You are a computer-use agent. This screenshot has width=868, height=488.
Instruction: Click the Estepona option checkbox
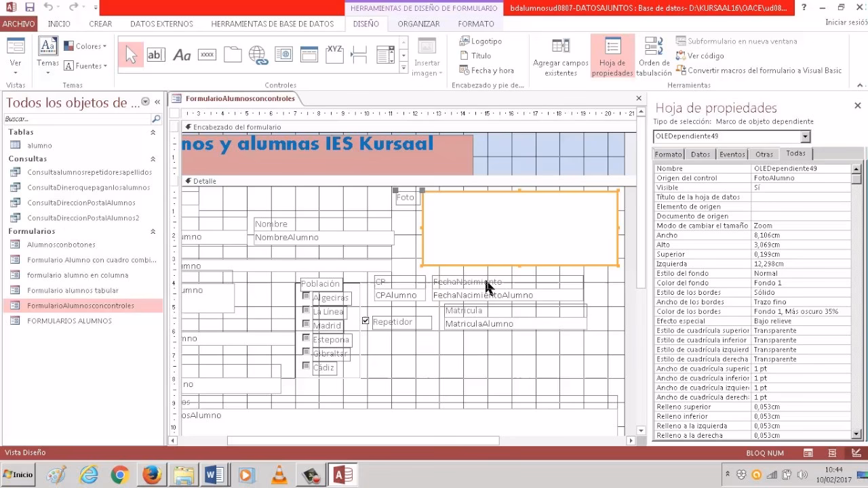307,338
